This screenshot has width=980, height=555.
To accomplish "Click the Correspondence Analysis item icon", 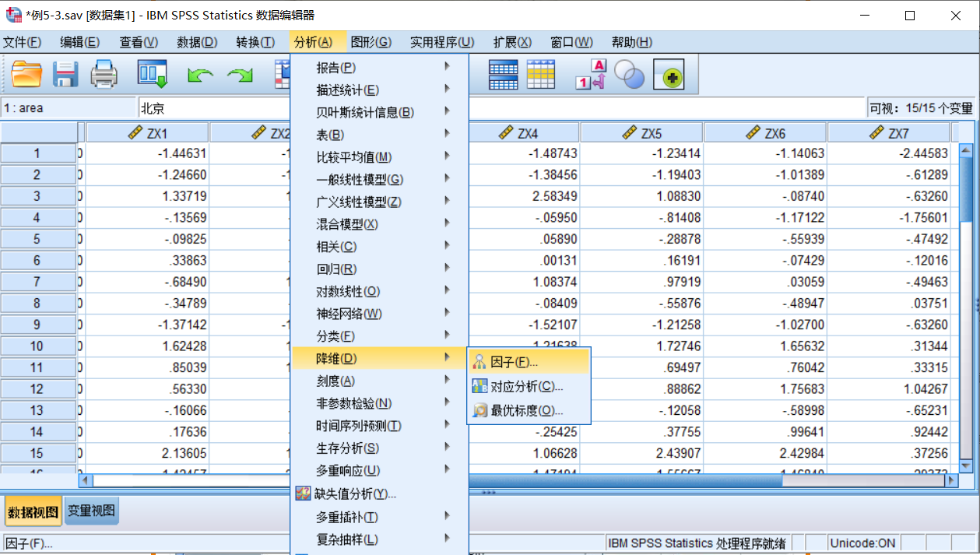I will 480,386.
